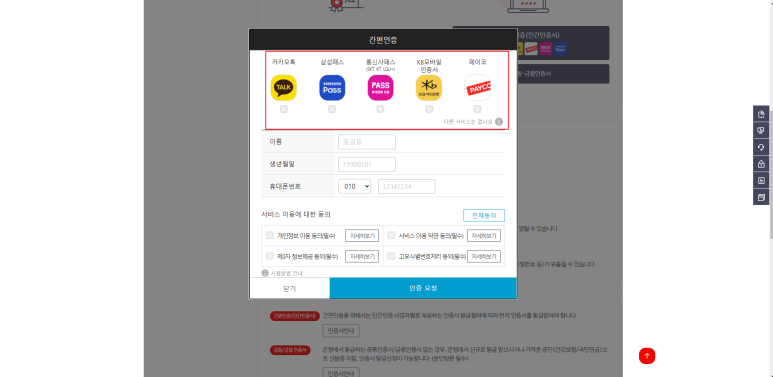Check 고유식별번호처리 동의(필수) box
The height and width of the screenshot is (377, 773).
391,256
